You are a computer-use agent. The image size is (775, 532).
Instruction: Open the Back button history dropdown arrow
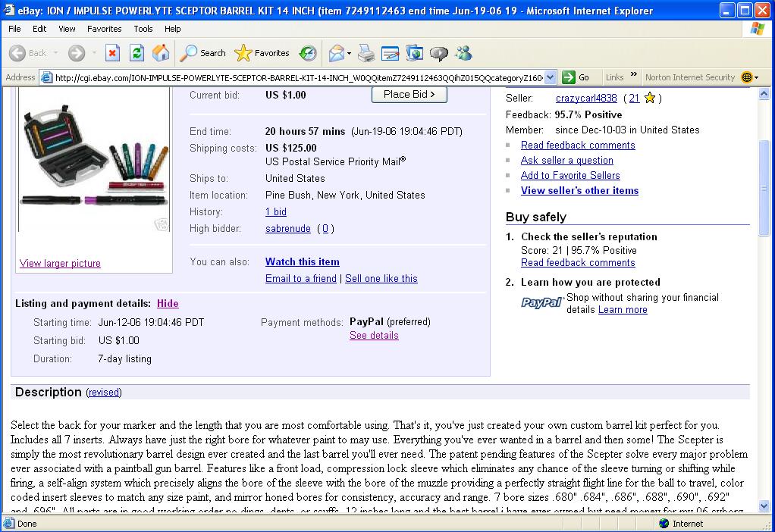click(x=55, y=53)
